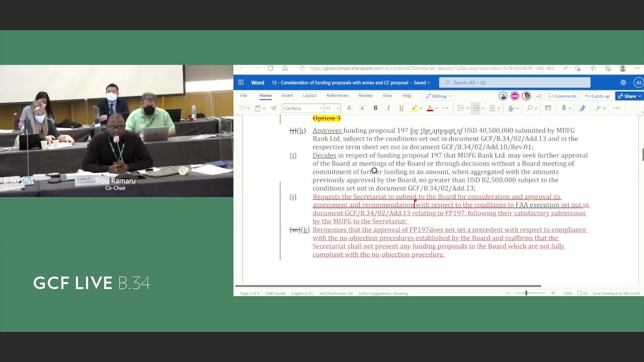Expand the undo dropdown arrow
This screenshot has width=644, height=362.
point(248,109)
